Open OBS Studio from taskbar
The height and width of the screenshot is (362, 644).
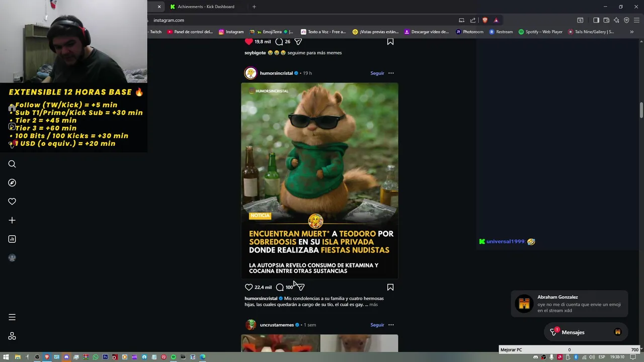37,357
